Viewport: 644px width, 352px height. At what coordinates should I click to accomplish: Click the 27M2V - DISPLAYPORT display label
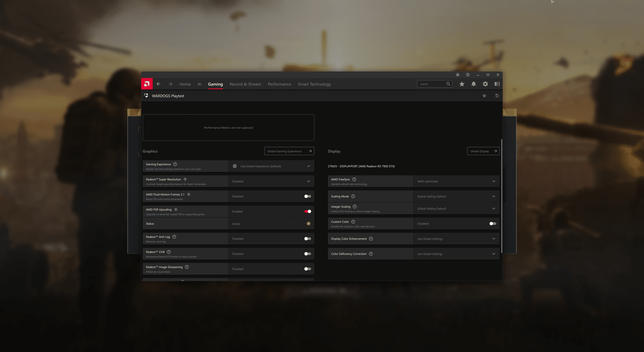[x=362, y=166]
